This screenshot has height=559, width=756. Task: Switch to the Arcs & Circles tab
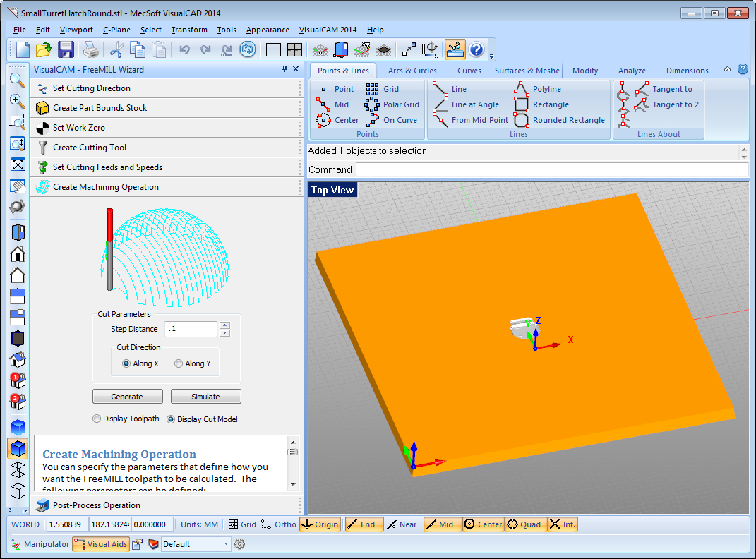pos(412,71)
